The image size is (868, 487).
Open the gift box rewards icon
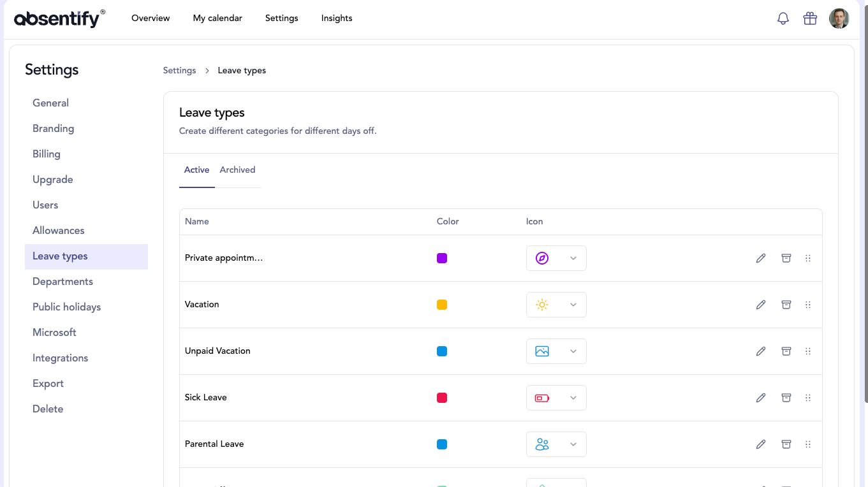pyautogui.click(x=810, y=18)
